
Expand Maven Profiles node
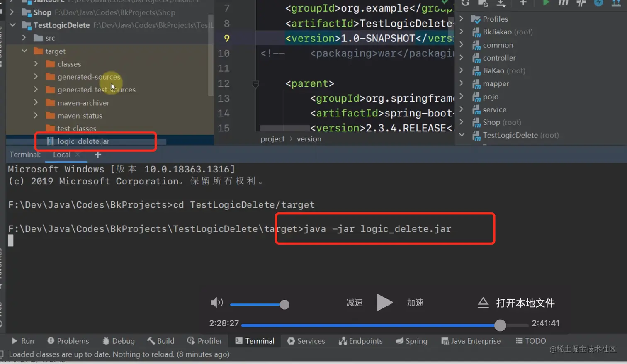coord(462,19)
